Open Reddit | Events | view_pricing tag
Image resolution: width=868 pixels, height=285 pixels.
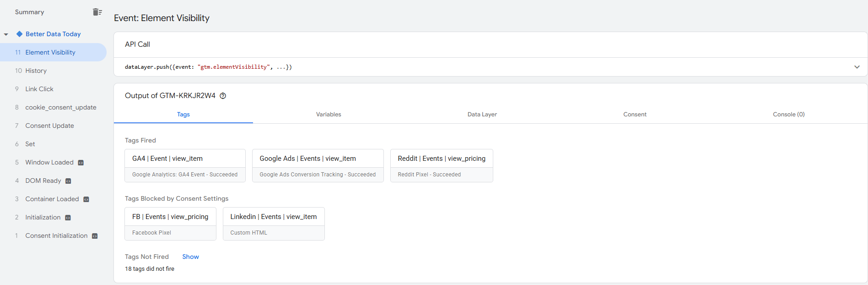442,165
